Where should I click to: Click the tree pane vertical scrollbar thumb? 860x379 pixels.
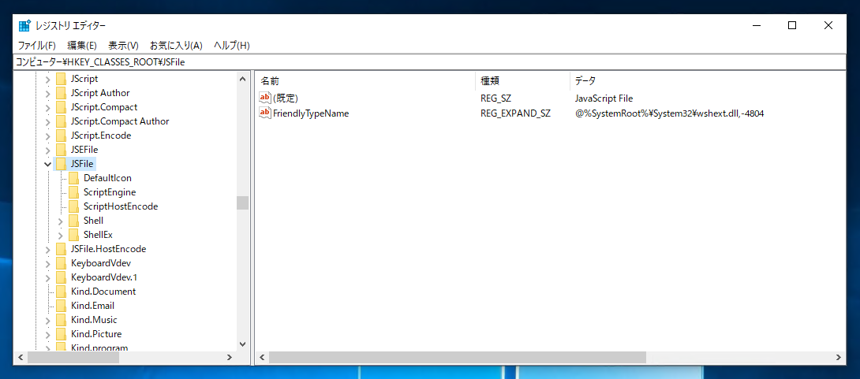pos(242,203)
